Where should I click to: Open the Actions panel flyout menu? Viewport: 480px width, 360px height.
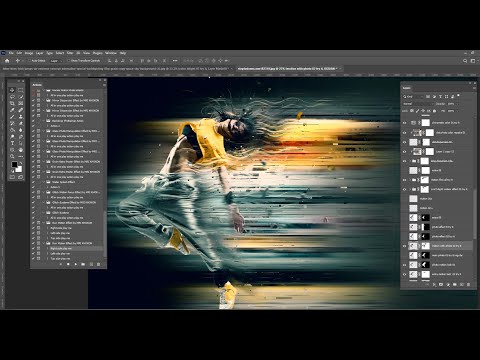pos(104,85)
